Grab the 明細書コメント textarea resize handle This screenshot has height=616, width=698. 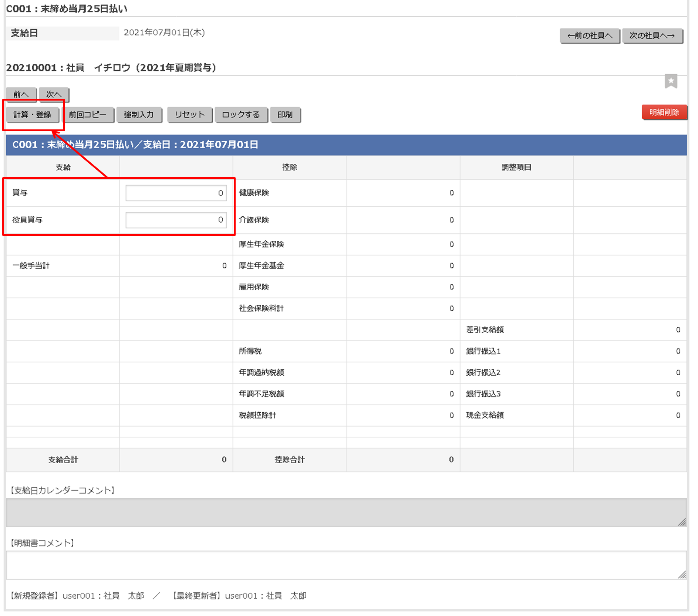click(x=682, y=575)
